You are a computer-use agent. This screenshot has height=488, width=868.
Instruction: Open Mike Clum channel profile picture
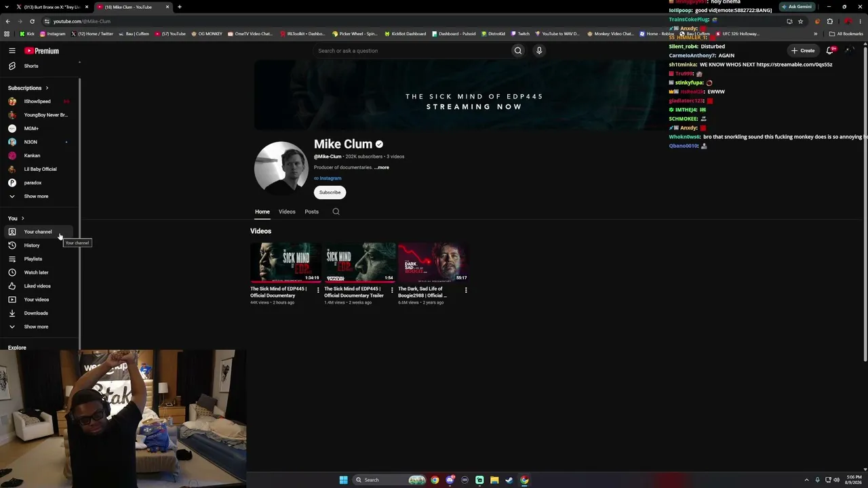click(x=281, y=169)
